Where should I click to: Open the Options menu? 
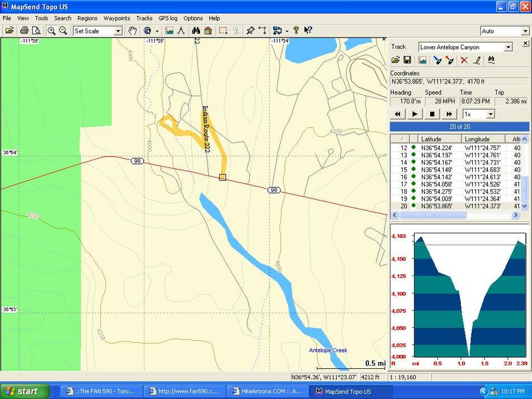point(193,18)
